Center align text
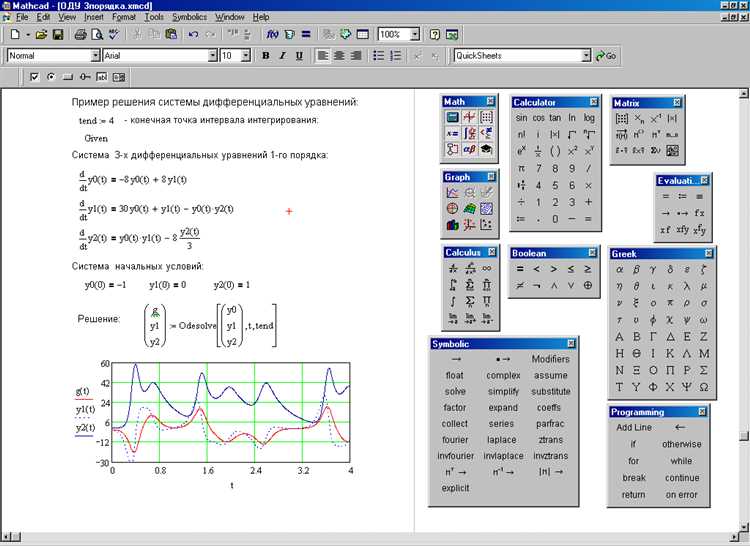The image size is (750, 546). click(339, 56)
